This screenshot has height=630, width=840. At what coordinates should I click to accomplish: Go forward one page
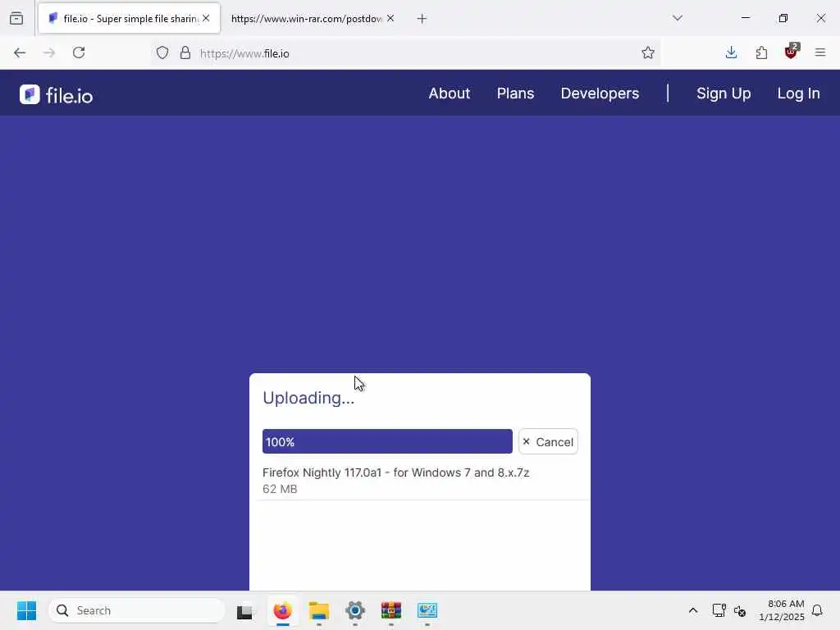(49, 52)
